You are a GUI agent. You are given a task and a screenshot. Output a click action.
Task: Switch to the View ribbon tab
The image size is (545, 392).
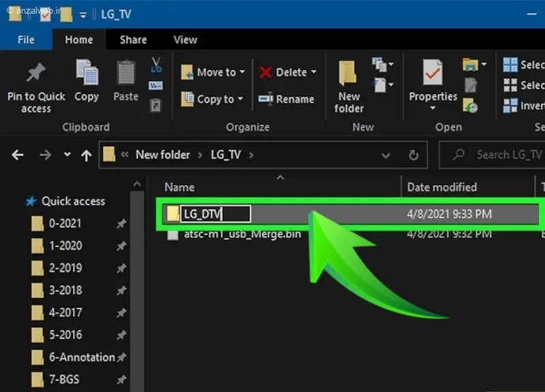point(185,39)
